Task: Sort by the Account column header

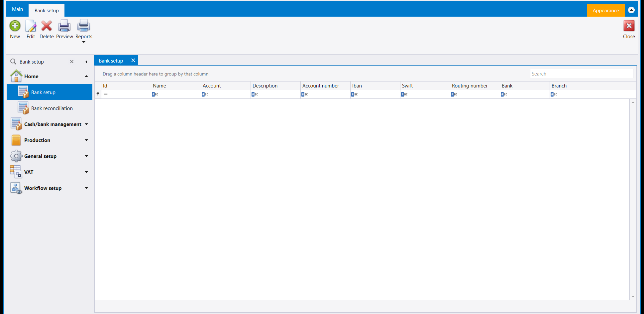Action: click(226, 85)
